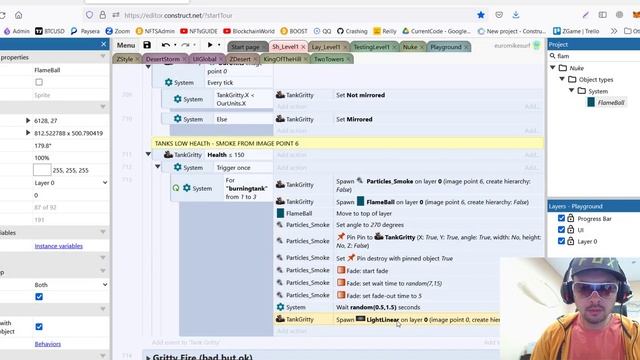640x360 pixels.
Task: Open the Layer 0 dropdown in properties
Action: 71,183
